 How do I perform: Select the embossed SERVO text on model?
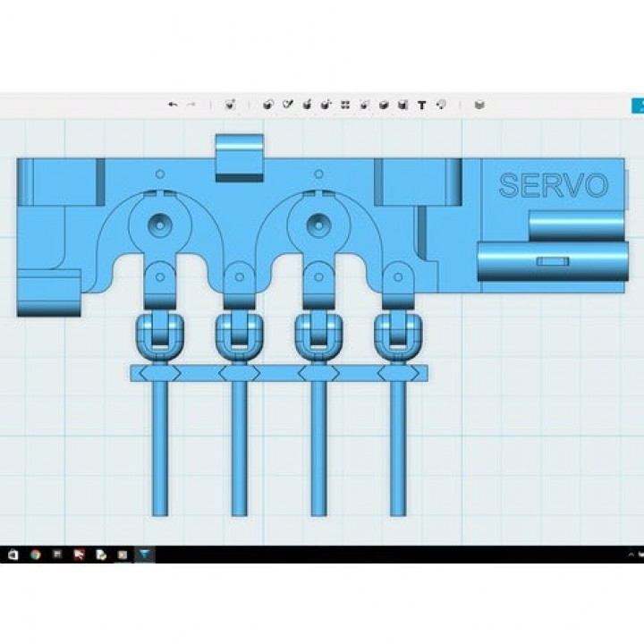pos(552,186)
